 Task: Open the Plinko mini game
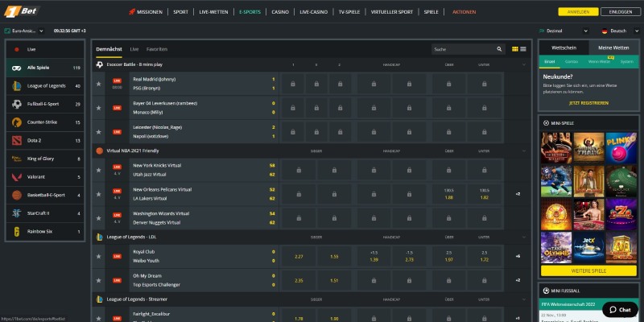click(x=621, y=148)
